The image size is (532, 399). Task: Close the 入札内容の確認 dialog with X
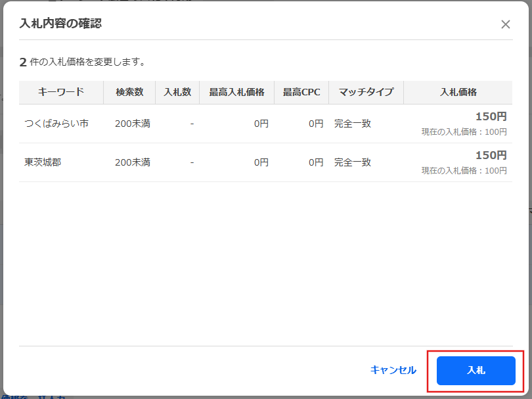click(505, 24)
